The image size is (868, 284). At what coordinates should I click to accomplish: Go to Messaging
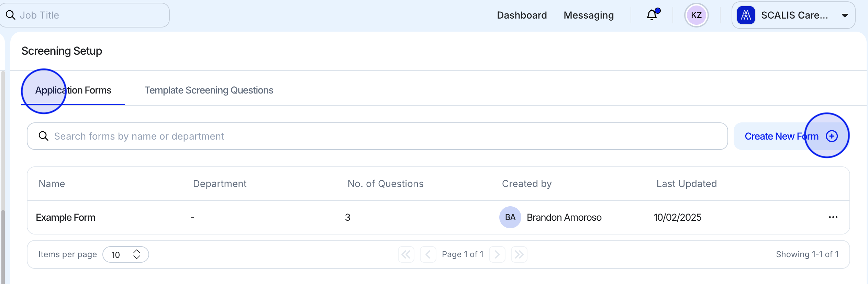coord(589,15)
